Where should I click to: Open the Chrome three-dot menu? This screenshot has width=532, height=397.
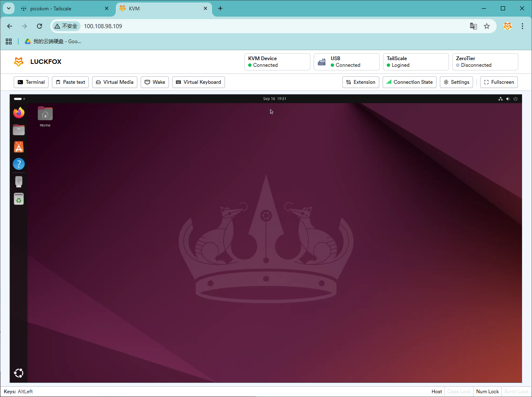[522, 26]
